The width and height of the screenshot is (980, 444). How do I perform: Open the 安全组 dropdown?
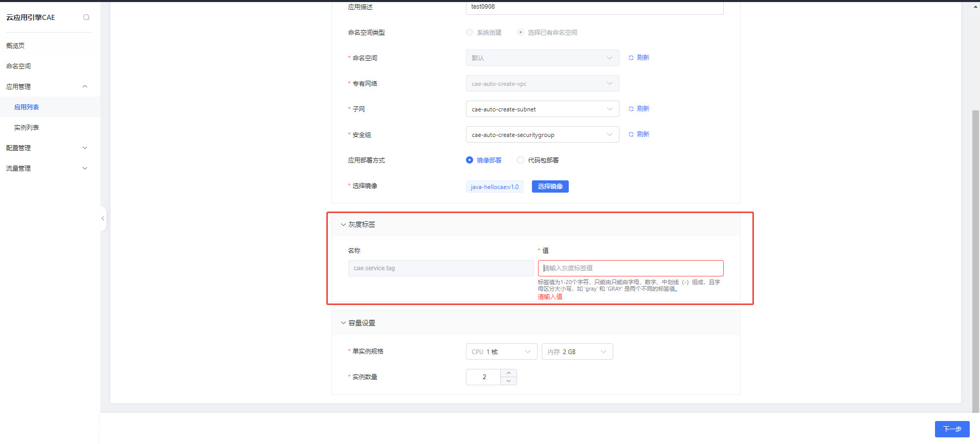point(542,134)
